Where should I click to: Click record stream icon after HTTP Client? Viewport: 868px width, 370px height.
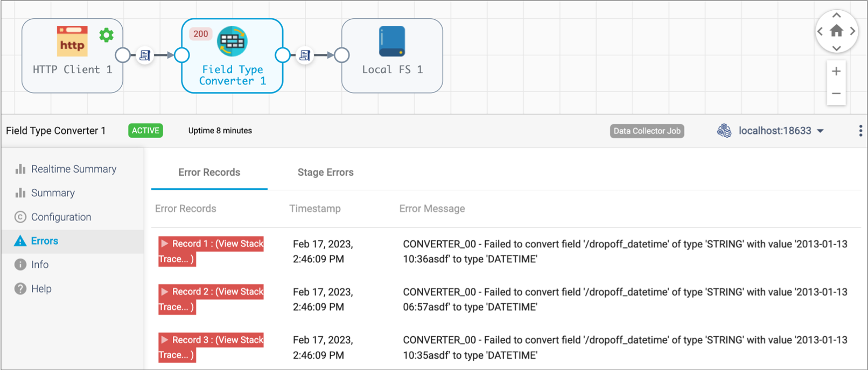coord(144,55)
